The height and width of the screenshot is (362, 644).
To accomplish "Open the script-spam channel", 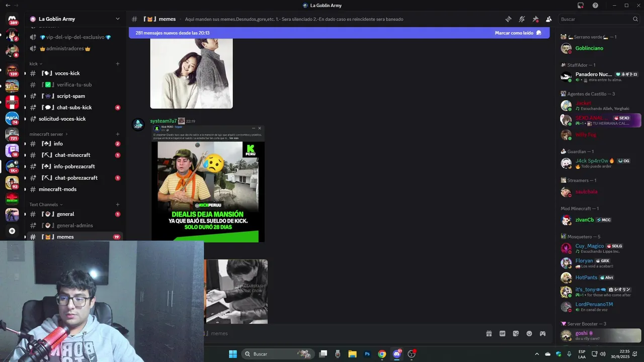I will pos(75,96).
